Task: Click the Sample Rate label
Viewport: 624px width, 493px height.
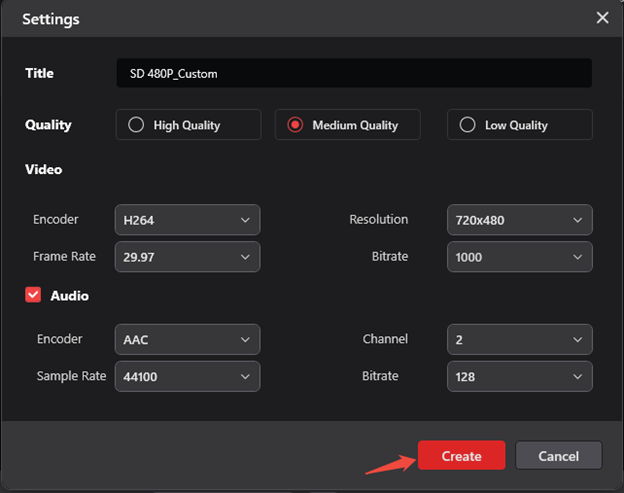Action: click(72, 376)
